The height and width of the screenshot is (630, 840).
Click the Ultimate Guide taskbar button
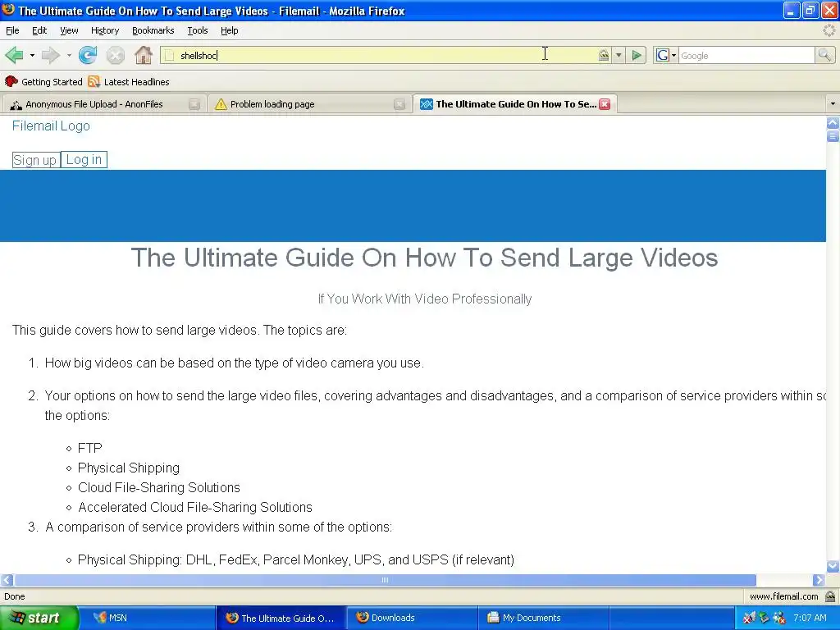pyautogui.click(x=282, y=618)
